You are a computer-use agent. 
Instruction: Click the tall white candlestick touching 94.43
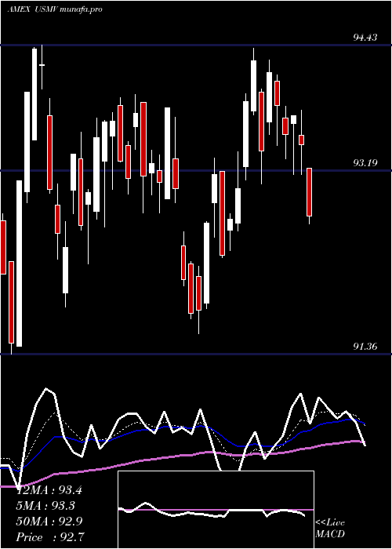point(34,94)
